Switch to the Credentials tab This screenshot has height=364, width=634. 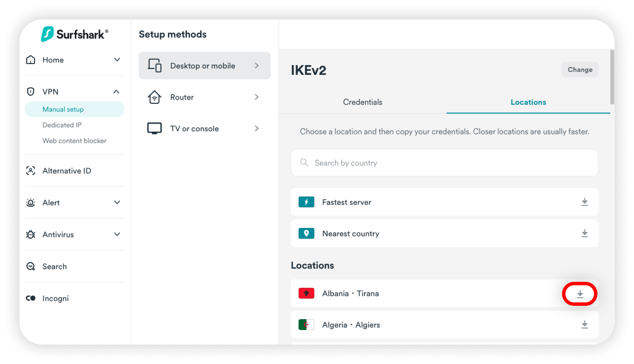(362, 102)
